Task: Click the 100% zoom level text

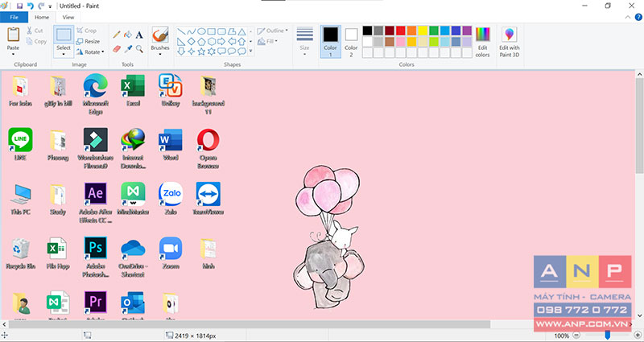Action: 561,336
